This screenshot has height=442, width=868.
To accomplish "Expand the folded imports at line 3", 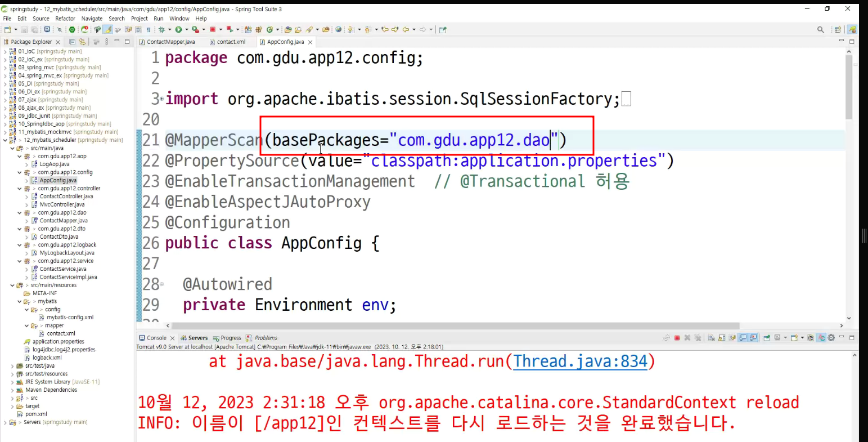I will tap(162, 99).
